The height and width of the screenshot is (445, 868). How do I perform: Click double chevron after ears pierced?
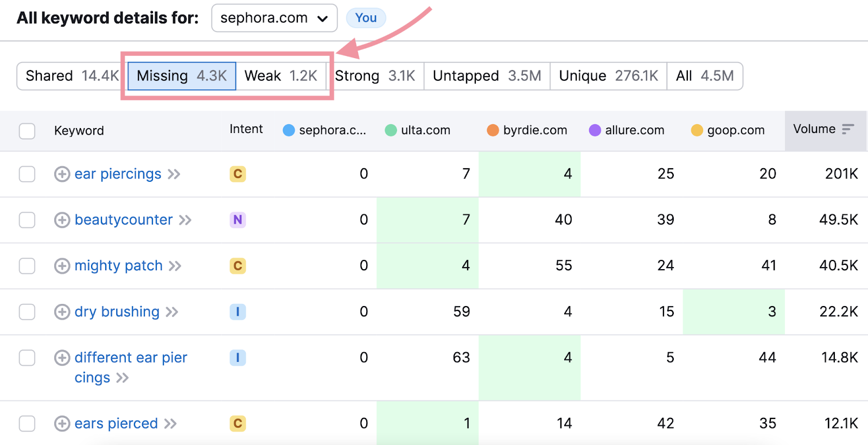point(170,424)
